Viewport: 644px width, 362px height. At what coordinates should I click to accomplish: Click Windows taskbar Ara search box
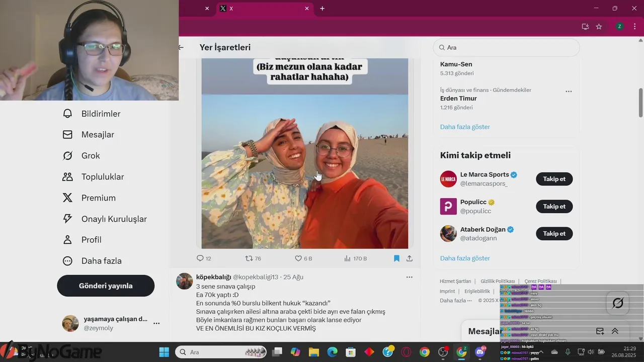(222, 352)
